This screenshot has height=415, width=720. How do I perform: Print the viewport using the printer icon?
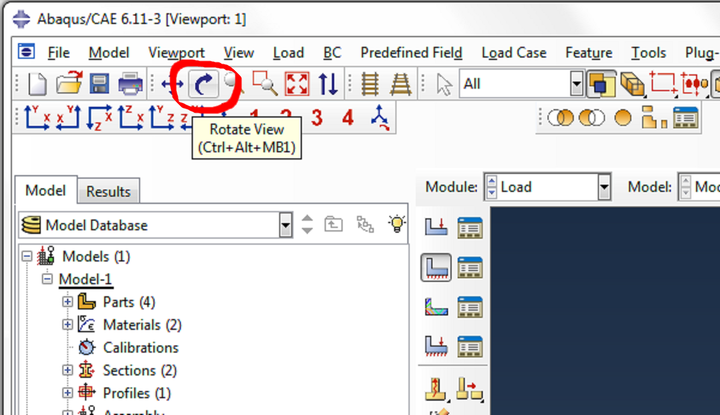pyautogui.click(x=130, y=84)
